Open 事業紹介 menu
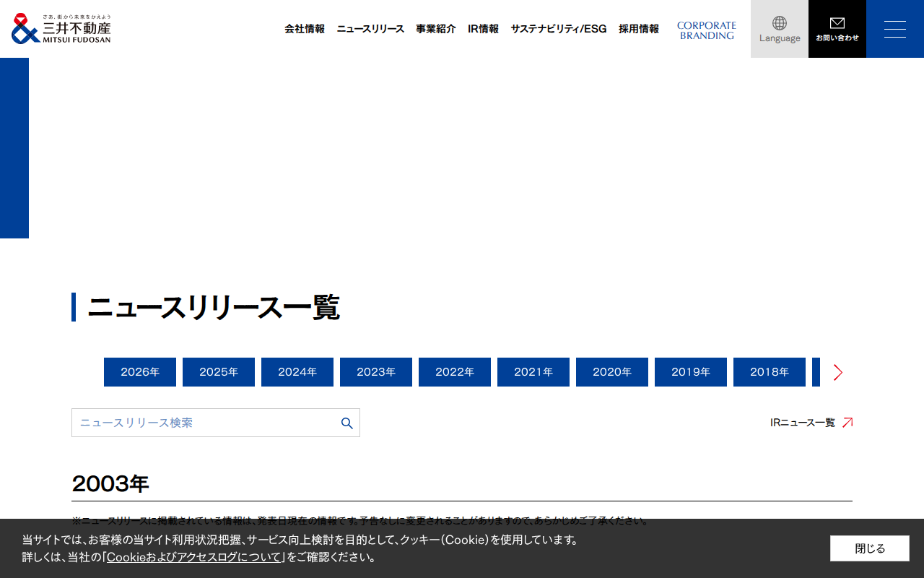 tap(436, 29)
